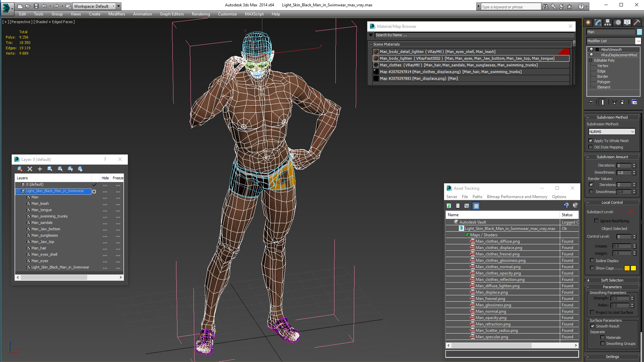Open the Create command panel tab

(588, 22)
